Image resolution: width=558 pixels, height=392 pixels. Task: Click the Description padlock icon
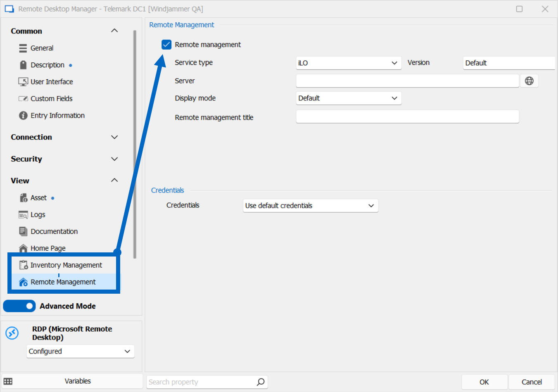tap(23, 65)
